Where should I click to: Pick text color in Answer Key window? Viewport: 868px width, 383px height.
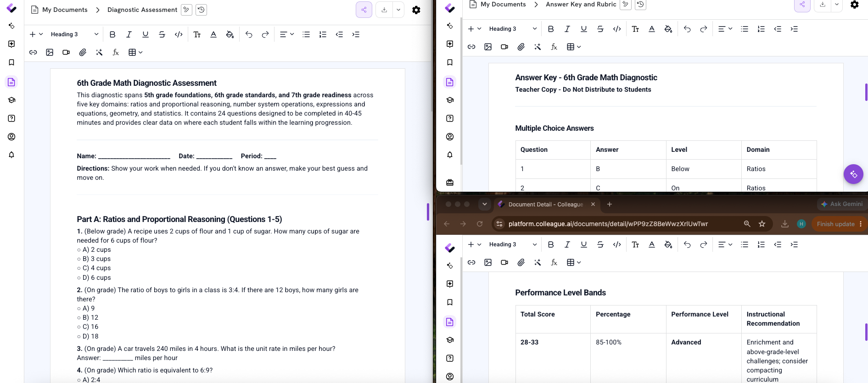click(652, 29)
